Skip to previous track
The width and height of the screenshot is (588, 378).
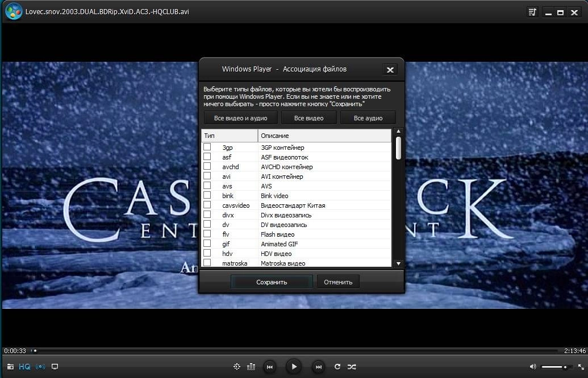[x=270, y=367]
